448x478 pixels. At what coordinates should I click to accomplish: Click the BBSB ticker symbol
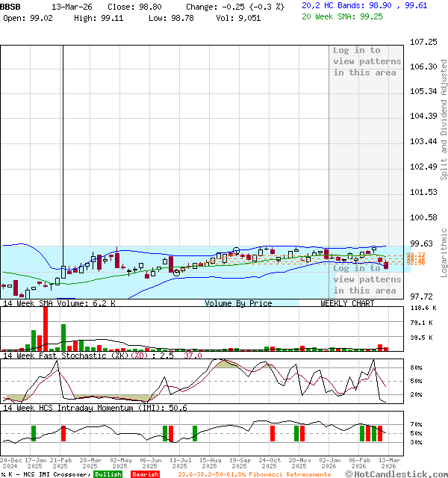(x=10, y=6)
